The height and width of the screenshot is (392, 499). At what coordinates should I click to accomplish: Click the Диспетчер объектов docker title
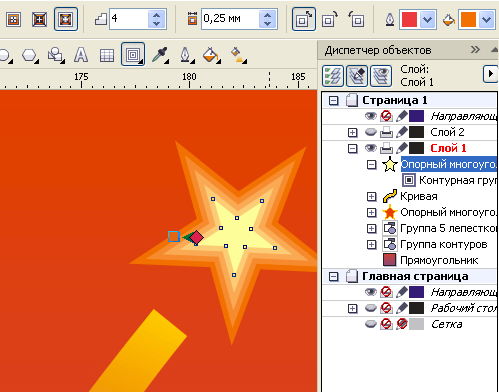point(378,50)
